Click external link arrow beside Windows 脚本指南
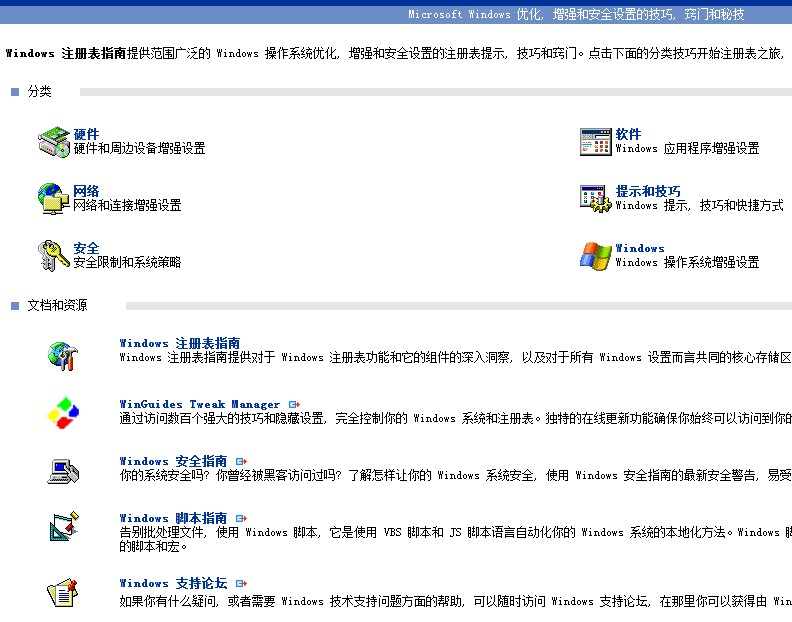792x622 pixels. point(241,518)
